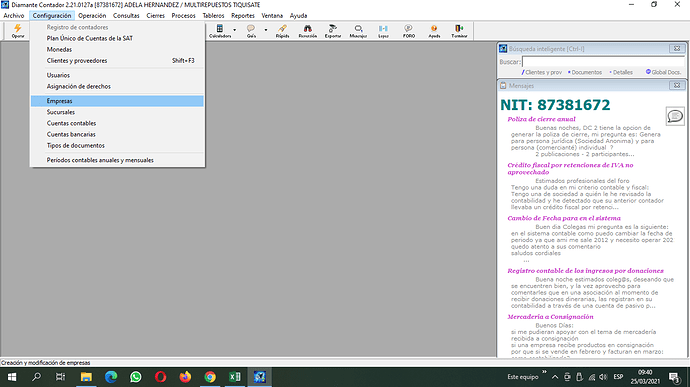Focus the Buscar search input field
The width and height of the screenshot is (690, 387).
[603, 62]
